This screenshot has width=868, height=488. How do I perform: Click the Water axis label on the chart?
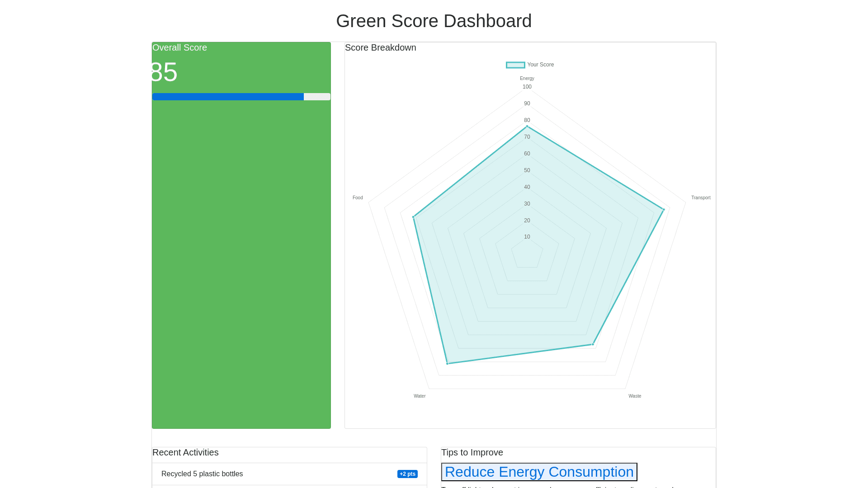pyautogui.click(x=419, y=396)
